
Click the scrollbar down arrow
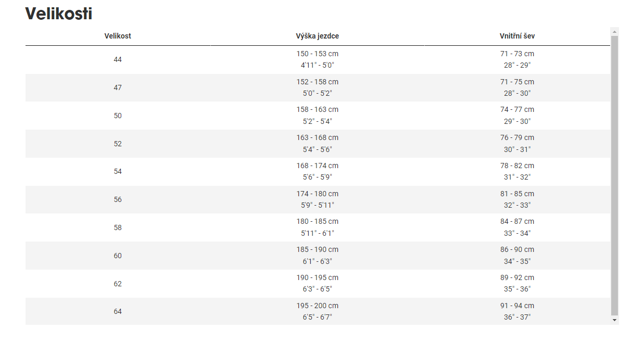click(x=614, y=320)
